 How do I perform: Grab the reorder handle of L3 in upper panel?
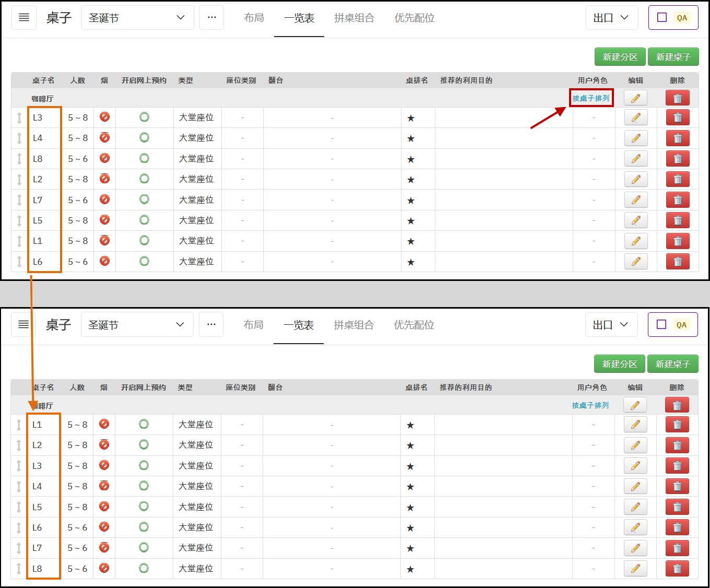point(19,117)
